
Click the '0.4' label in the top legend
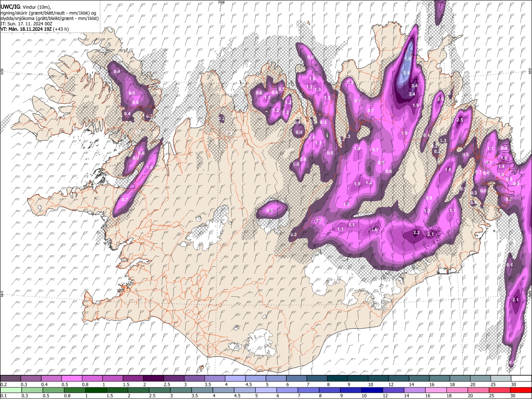click(x=44, y=384)
